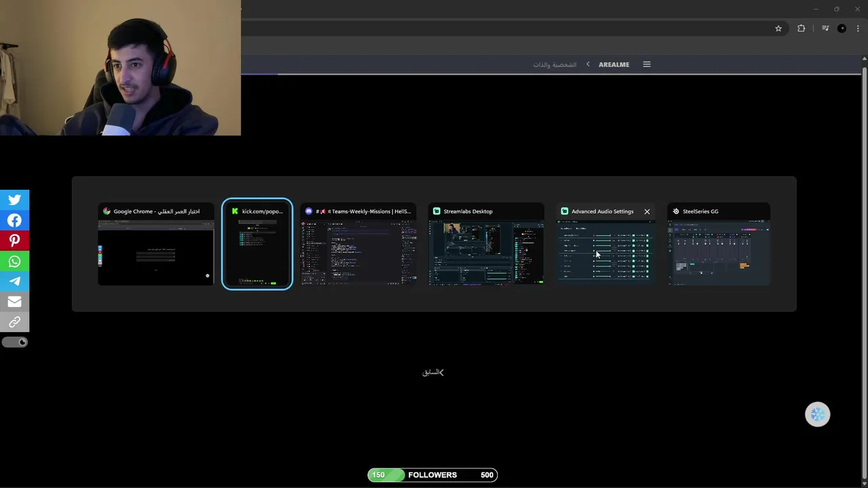
Task: Open Chrome extensions puzzle icon
Action: coord(802,28)
